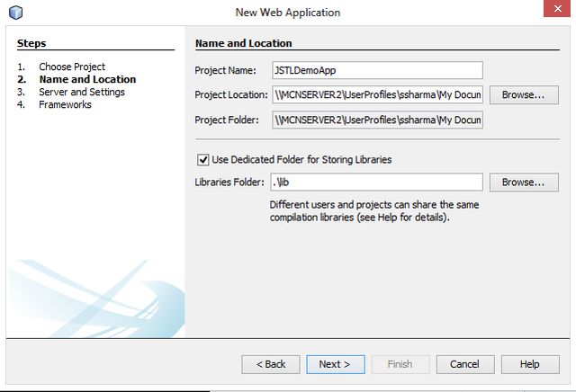The width and height of the screenshot is (576, 392).
Task: Click into the Project Location field
Action: (x=377, y=94)
